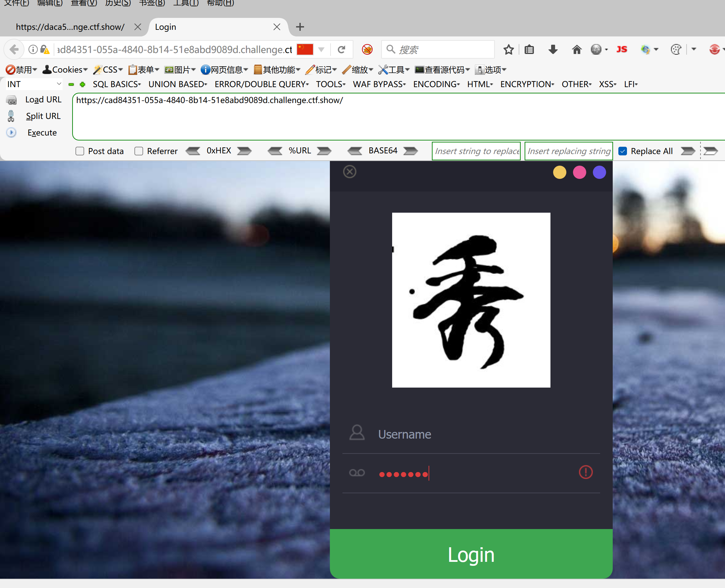The image size is (725, 588).
Task: Click HackBar Execute play icon
Action: 11,133
